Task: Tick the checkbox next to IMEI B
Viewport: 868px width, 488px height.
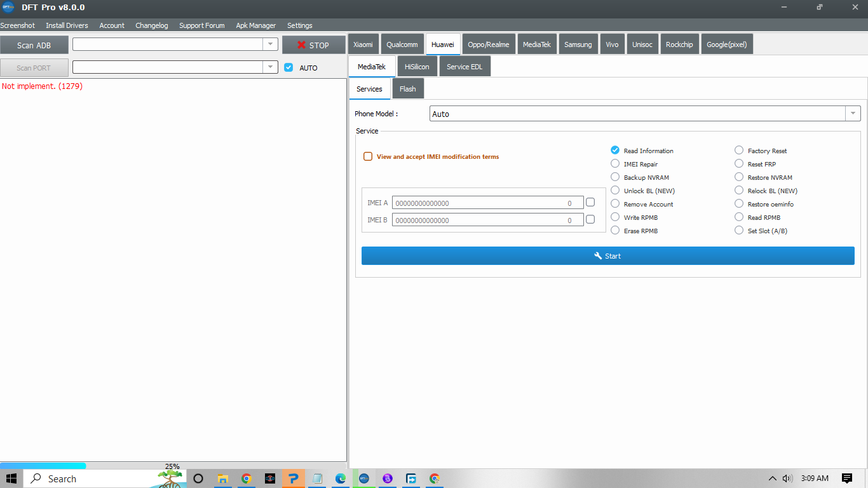Action: coord(590,219)
